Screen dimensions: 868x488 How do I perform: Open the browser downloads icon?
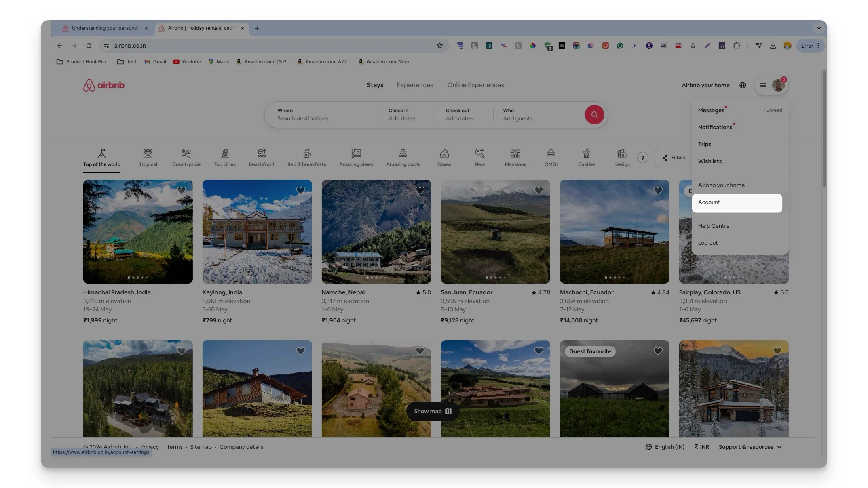pos(773,46)
